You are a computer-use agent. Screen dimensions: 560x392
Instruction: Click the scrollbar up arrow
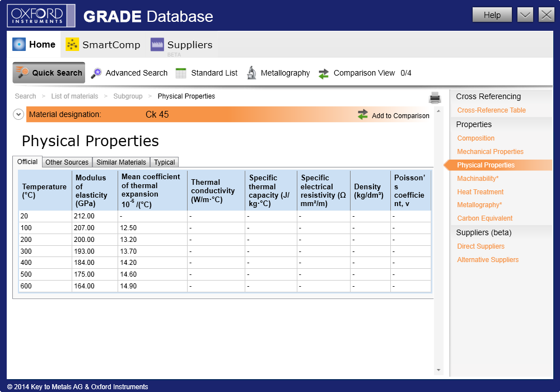tap(438, 111)
